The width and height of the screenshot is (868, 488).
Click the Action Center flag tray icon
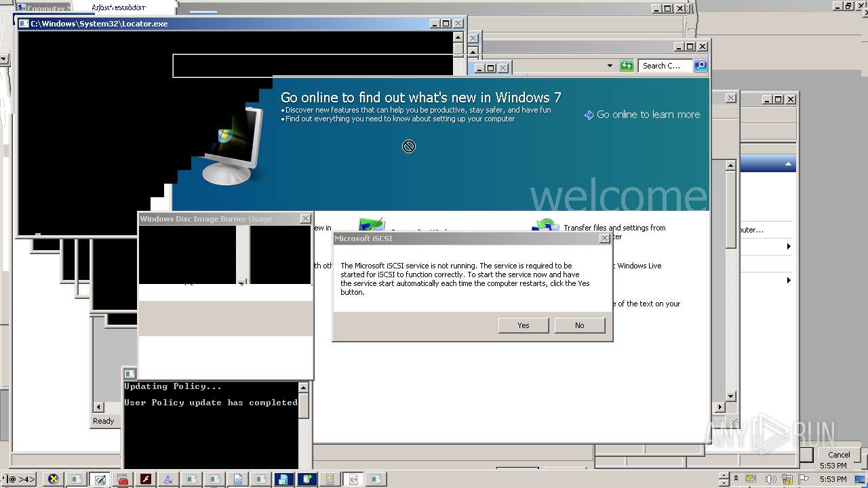tap(804, 479)
